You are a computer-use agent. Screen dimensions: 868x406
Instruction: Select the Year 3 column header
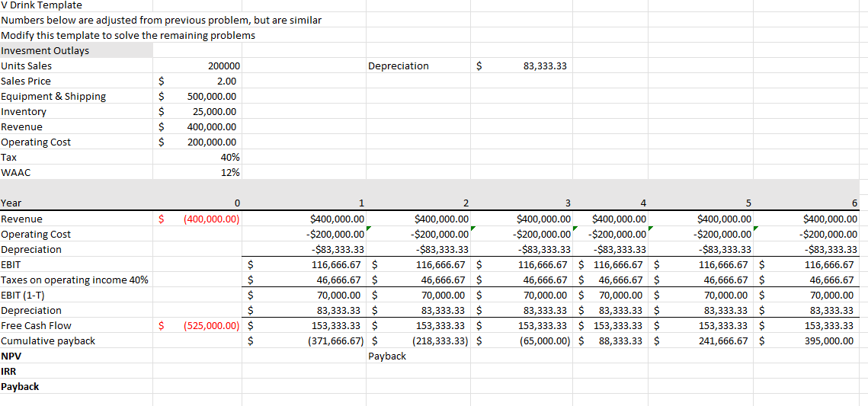coord(568,203)
